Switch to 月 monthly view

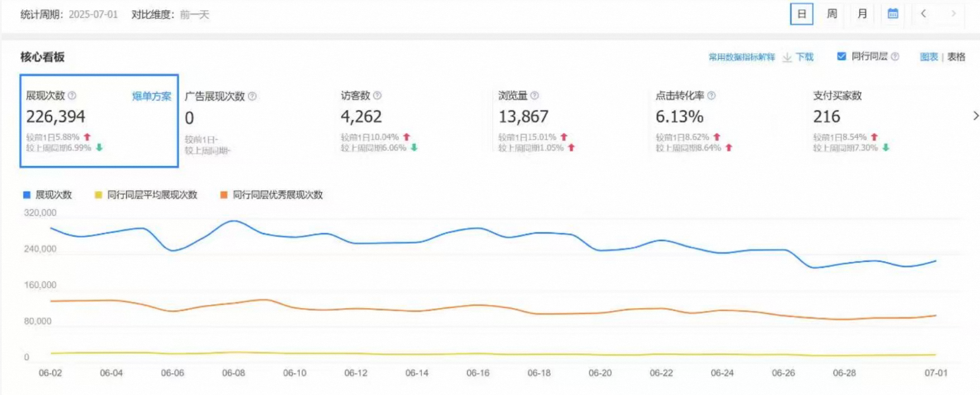coord(862,14)
